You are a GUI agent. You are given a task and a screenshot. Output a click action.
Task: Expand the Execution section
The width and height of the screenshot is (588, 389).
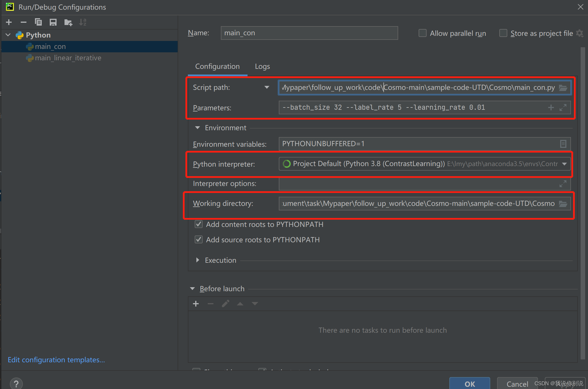[198, 260]
